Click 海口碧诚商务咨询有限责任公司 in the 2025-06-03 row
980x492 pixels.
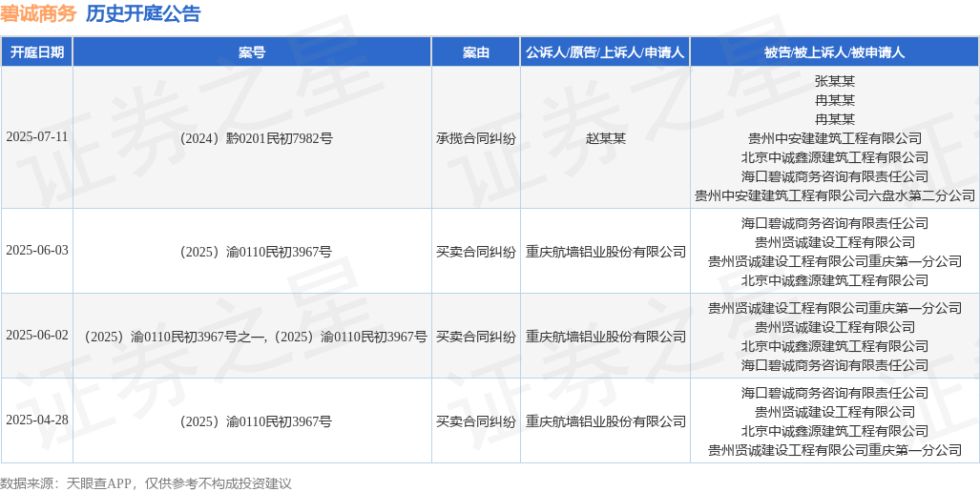tap(834, 222)
